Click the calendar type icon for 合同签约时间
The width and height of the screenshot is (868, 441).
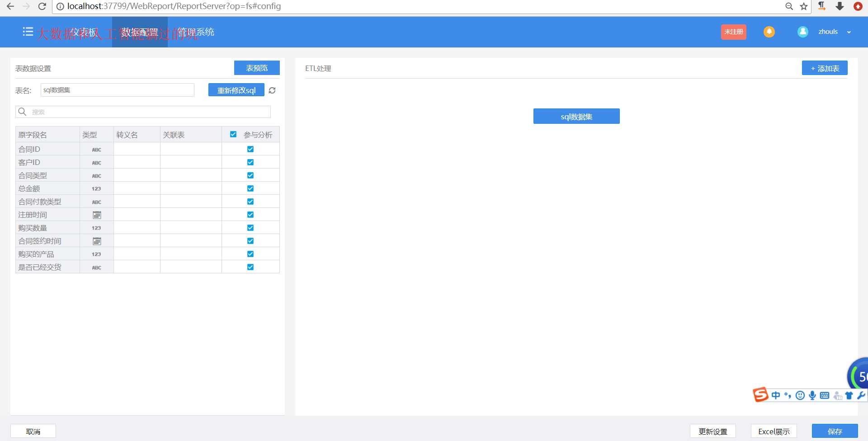pyautogui.click(x=97, y=241)
